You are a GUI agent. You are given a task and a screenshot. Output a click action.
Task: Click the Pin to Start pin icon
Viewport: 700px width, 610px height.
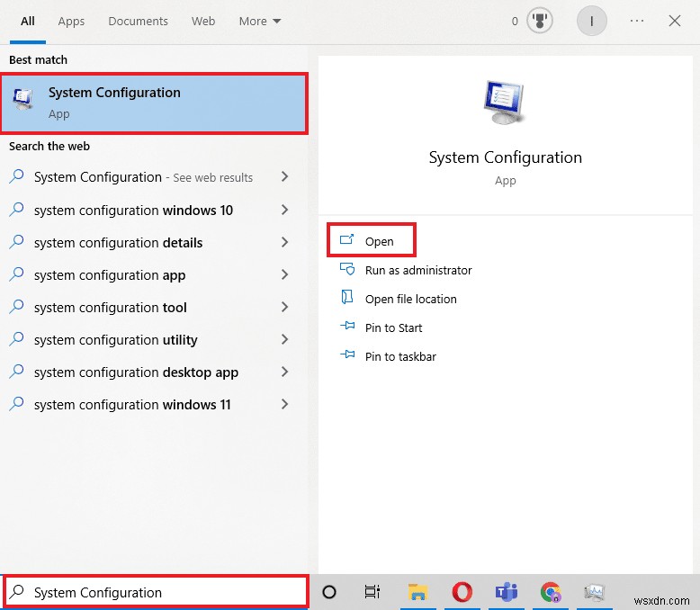(347, 326)
